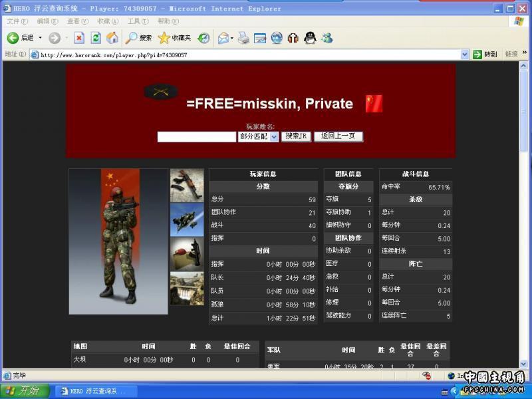Click the 链接 links toolbar label
This screenshot has height=399, width=532.
511,54
